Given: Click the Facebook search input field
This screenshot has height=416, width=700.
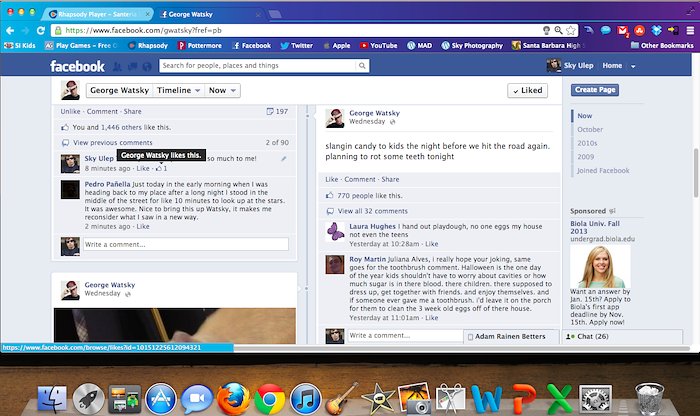Looking at the screenshot, I should (x=258, y=66).
